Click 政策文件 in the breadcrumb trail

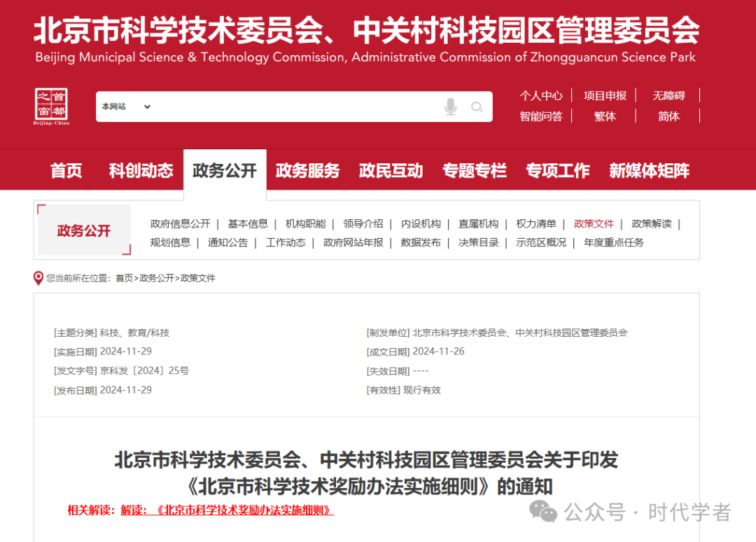(x=197, y=278)
